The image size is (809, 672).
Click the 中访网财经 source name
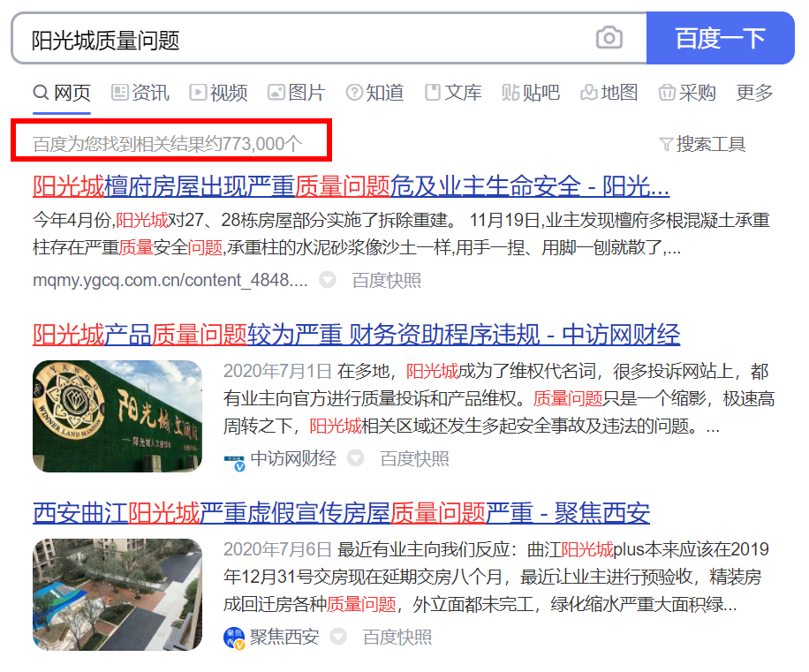293,458
